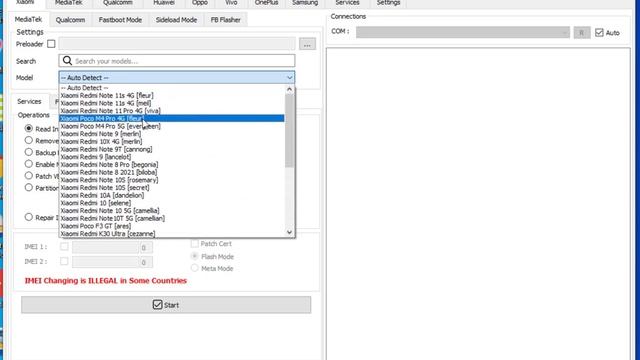This screenshot has height=360, width=640.
Task: Switch to Sideload Mode tab
Action: pyautogui.click(x=176, y=20)
